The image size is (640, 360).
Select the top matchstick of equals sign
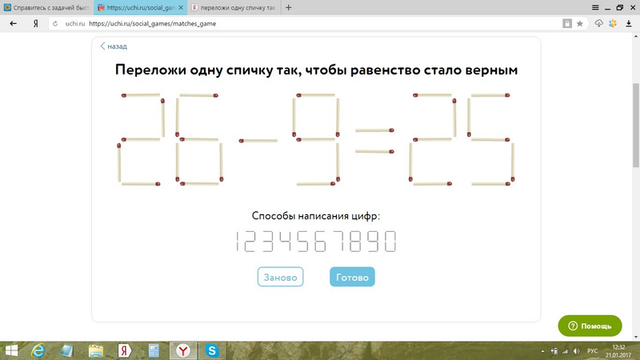[374, 131]
